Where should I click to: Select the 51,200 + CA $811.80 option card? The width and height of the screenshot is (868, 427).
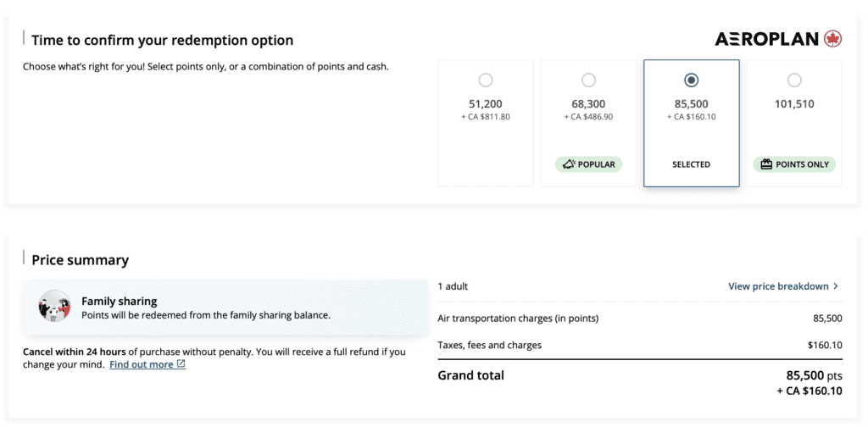(x=485, y=123)
